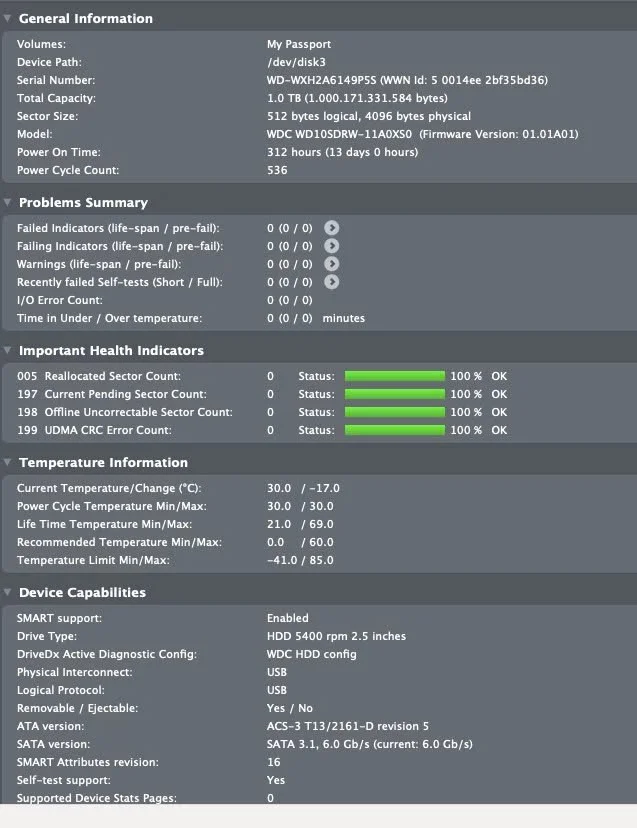This screenshot has width=637, height=828.
Task: Click the Power Cycle Count value
Action: 277,170
